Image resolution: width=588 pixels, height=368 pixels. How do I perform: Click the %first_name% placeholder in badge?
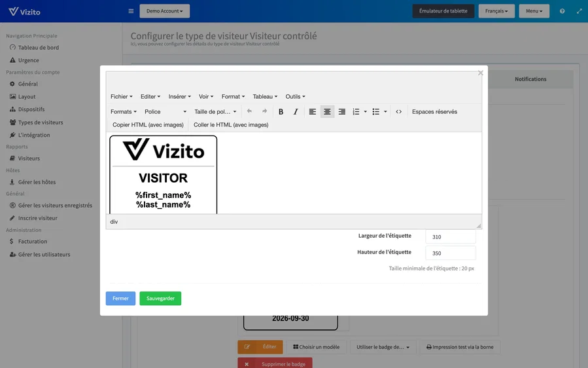tap(163, 195)
